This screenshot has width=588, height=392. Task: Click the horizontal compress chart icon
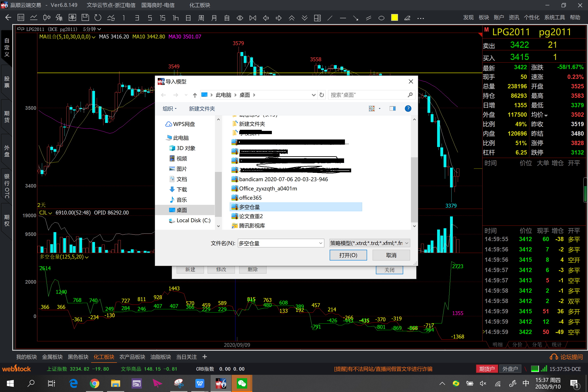coord(253,18)
